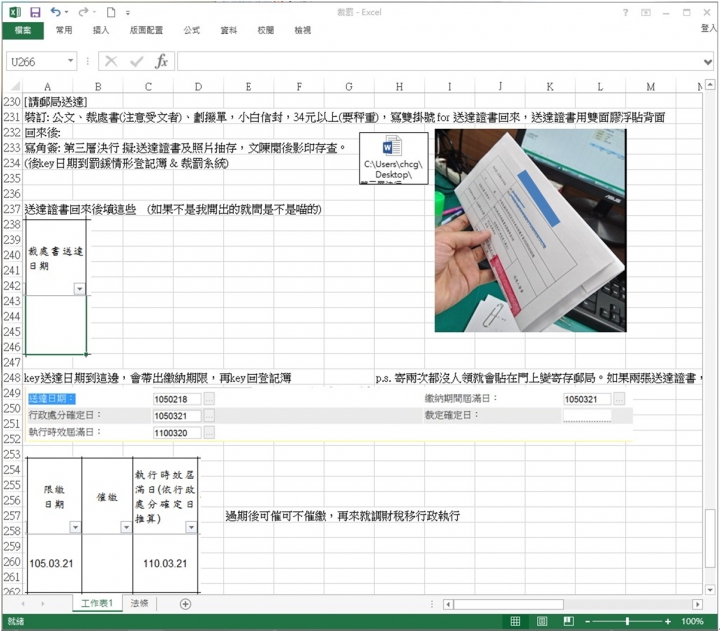
Task: Open Excel help question mark
Action: tap(625, 12)
